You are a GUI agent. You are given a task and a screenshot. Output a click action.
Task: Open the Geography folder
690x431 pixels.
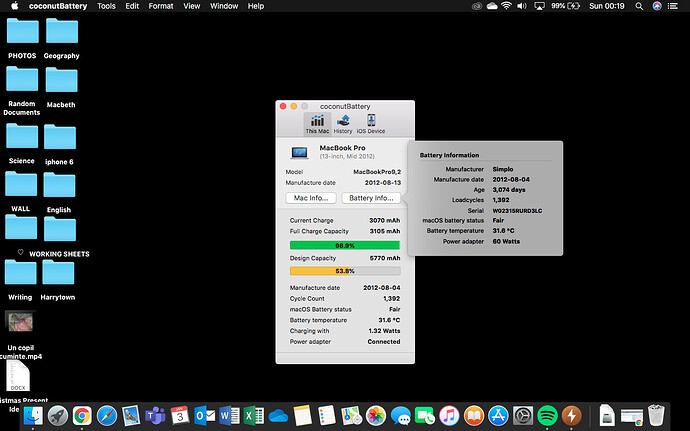(x=62, y=31)
